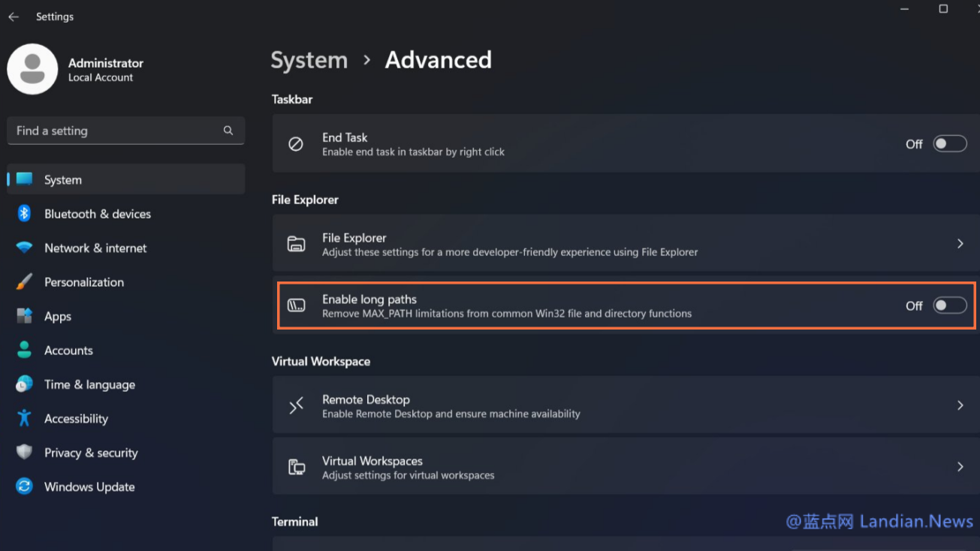Click the Bluetooth icon in the sidebar
Image resolution: width=980 pixels, height=551 pixels.
pos(24,214)
